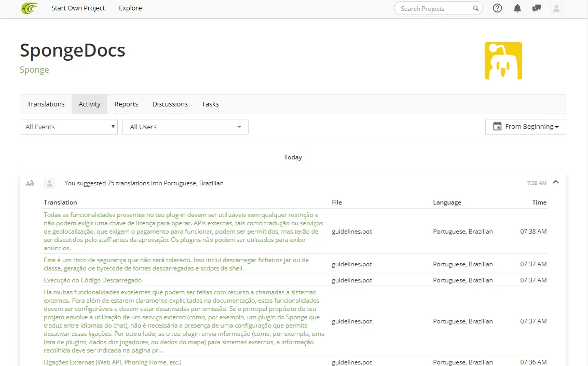Open notifications bell icon
This screenshot has height=366, width=588.
click(517, 8)
